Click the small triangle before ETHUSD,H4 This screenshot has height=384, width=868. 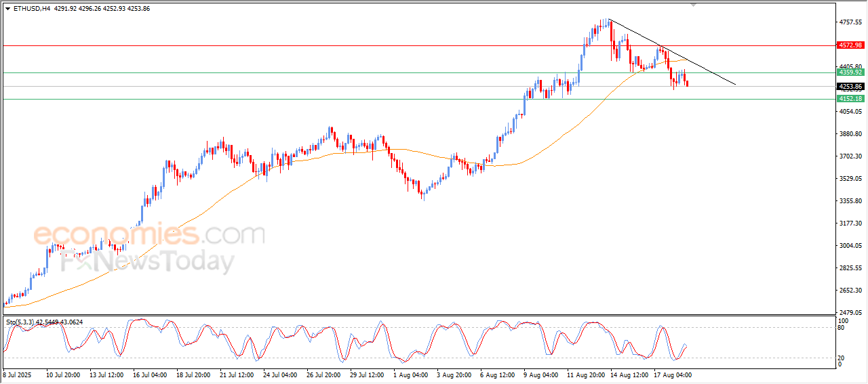[x=7, y=9]
